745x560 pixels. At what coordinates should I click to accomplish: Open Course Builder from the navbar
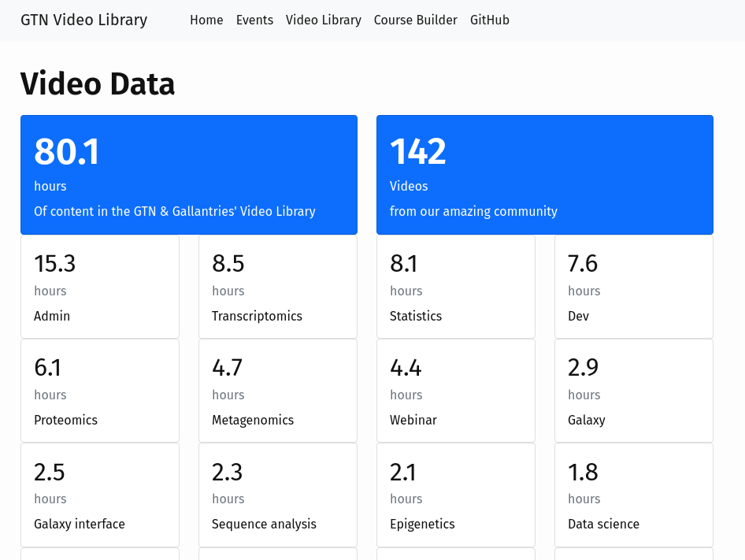click(x=416, y=20)
